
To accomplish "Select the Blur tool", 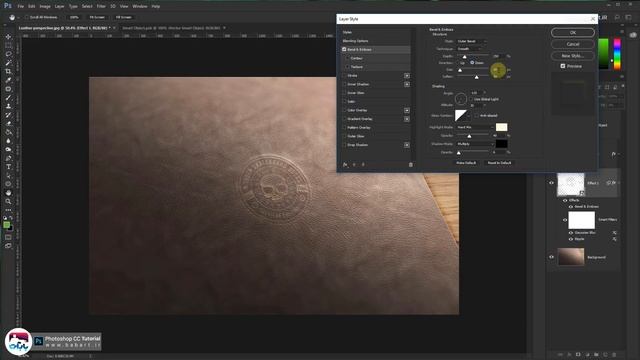I will pyautogui.click(x=8, y=141).
